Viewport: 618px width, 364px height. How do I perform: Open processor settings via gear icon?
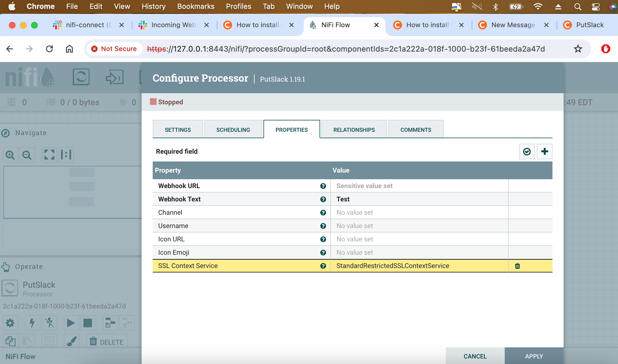(11, 323)
